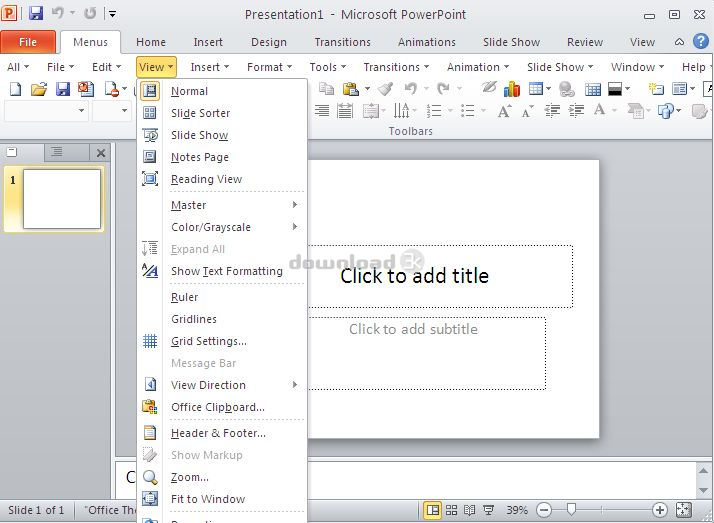Switch to Slide Sorter via status bar button
This screenshot has height=523, width=714.
(451, 510)
